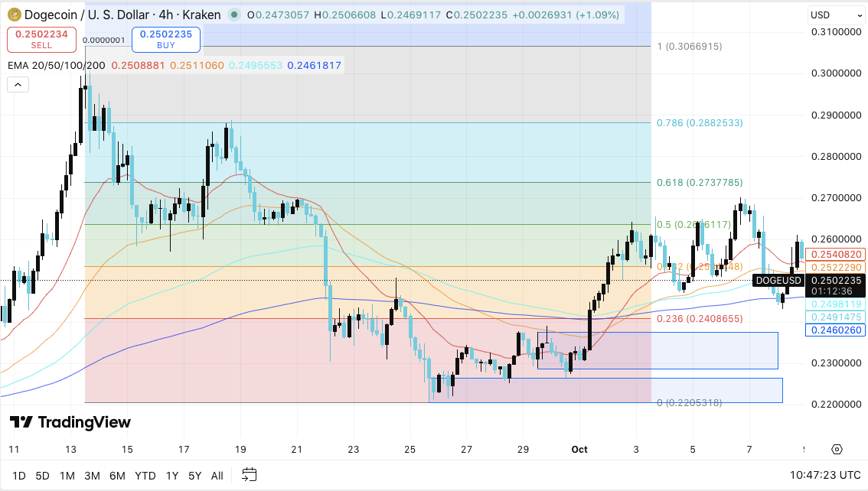Open the go-to-date calendar icon
Viewport: 868px width, 491px height.
pos(249,475)
